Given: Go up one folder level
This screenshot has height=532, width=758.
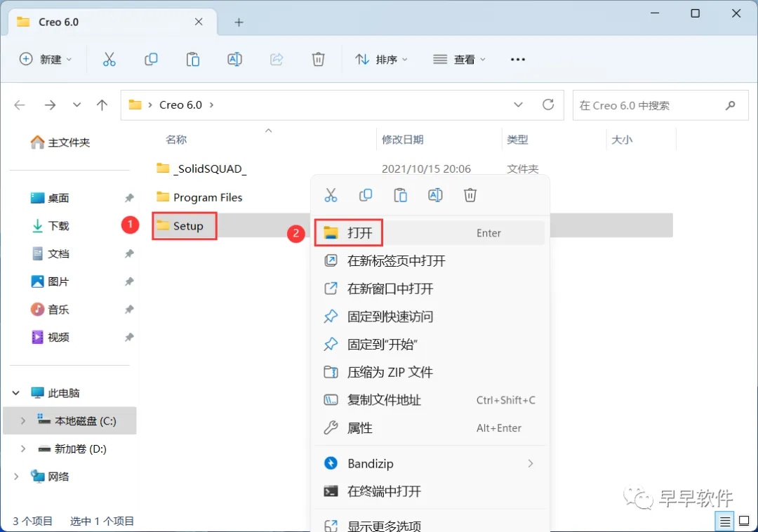Looking at the screenshot, I should pos(102,105).
